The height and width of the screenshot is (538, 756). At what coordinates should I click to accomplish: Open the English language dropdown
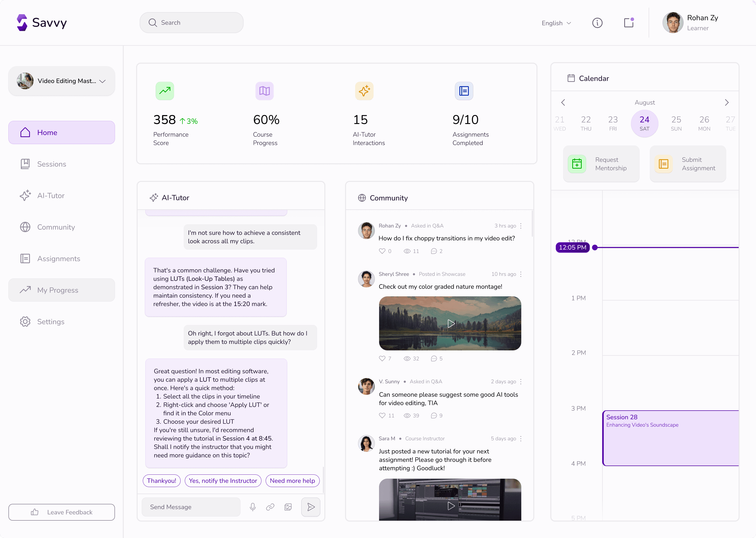point(556,23)
